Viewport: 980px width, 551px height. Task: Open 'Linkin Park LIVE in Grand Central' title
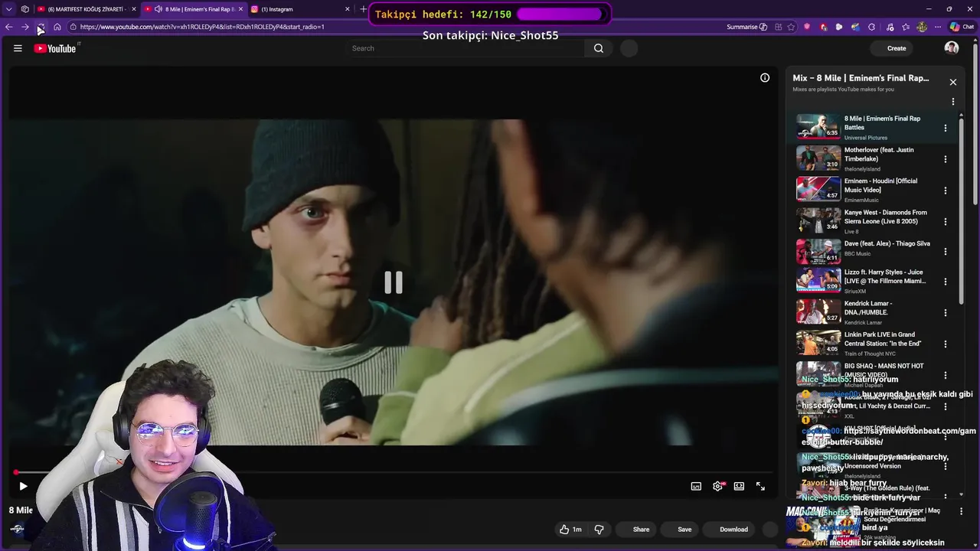click(883, 339)
